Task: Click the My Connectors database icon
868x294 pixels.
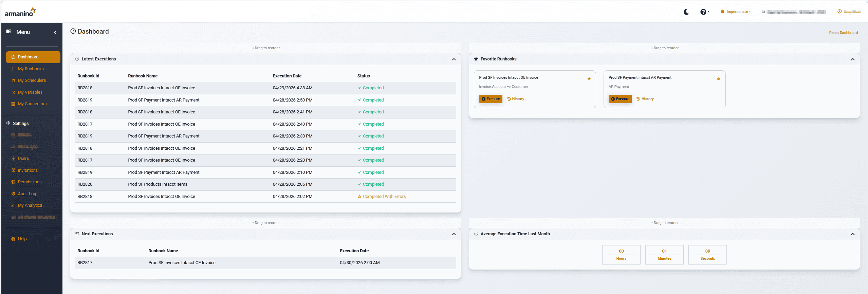Action: click(13, 104)
